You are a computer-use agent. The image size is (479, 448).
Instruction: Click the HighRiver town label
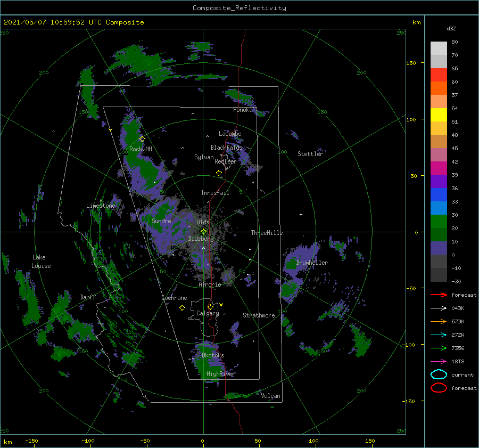(x=220, y=374)
